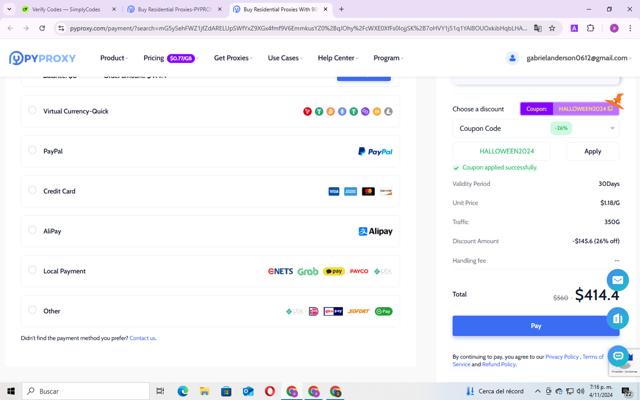Open Microsoft Edge from taskbar
This screenshot has height=400, width=640.
click(182, 391)
